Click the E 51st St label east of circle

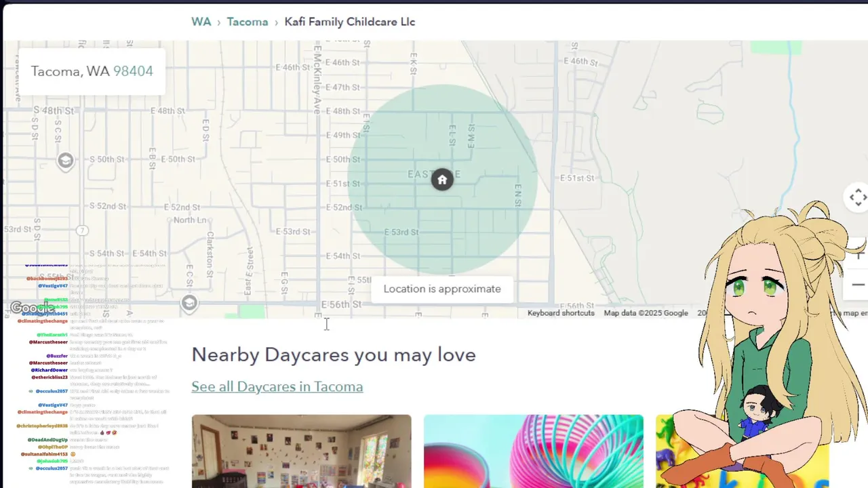pyautogui.click(x=577, y=178)
